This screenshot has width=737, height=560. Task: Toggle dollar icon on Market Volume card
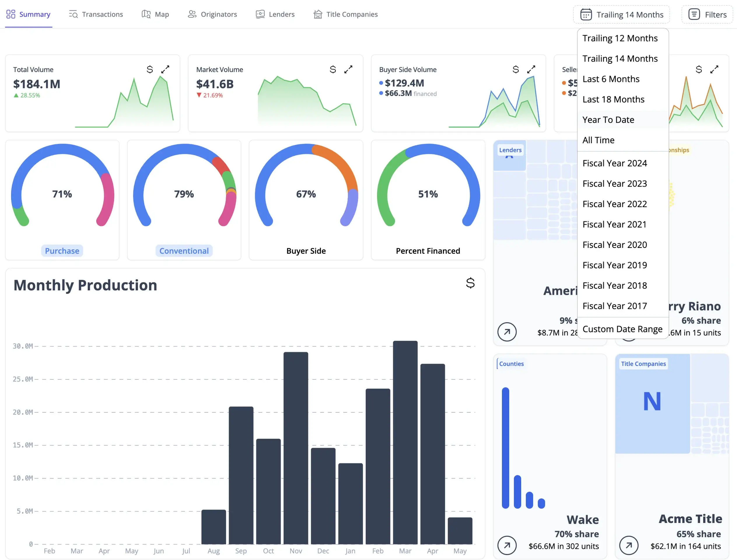pos(333,69)
